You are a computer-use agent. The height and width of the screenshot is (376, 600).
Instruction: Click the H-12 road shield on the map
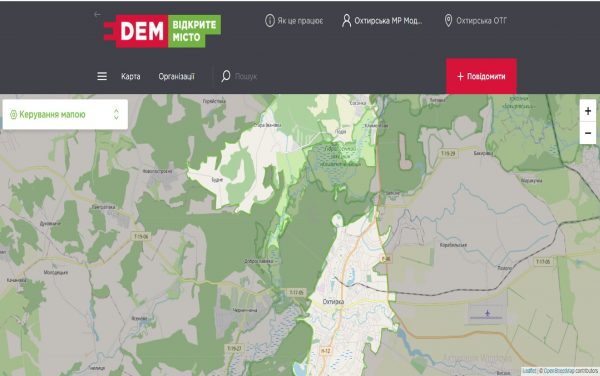[x=325, y=350]
